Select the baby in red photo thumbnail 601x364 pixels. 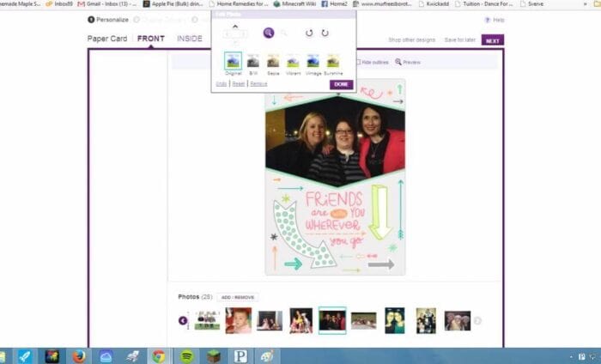tap(239, 320)
